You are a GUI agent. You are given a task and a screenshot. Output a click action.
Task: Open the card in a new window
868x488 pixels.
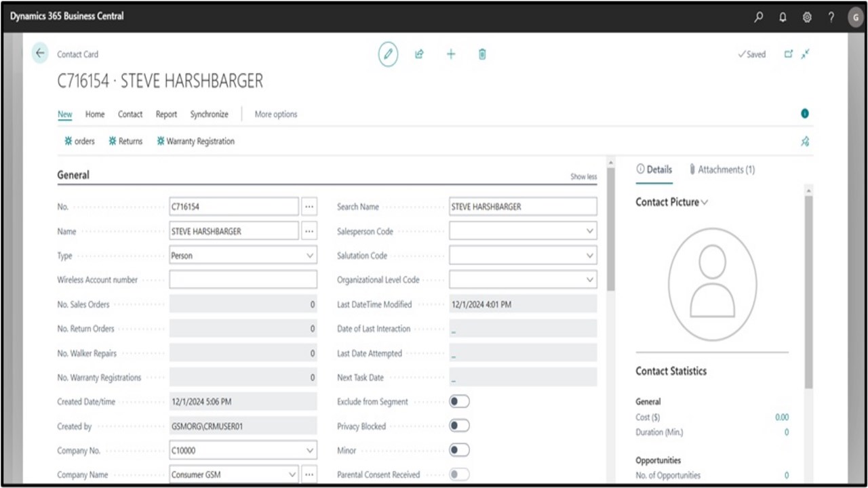[789, 54]
